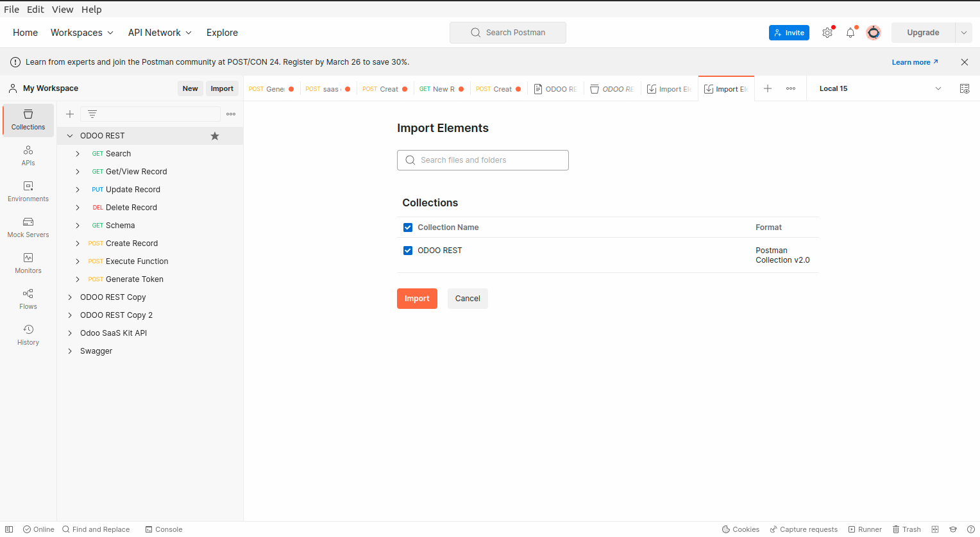Expand the ODOO REST Copy collection
The image size is (980, 537).
70,297
